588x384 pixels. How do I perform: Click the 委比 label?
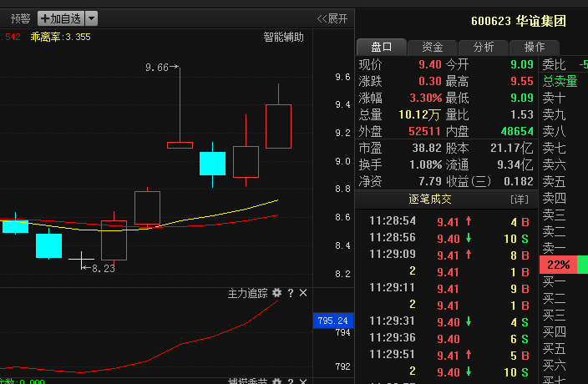coord(554,65)
